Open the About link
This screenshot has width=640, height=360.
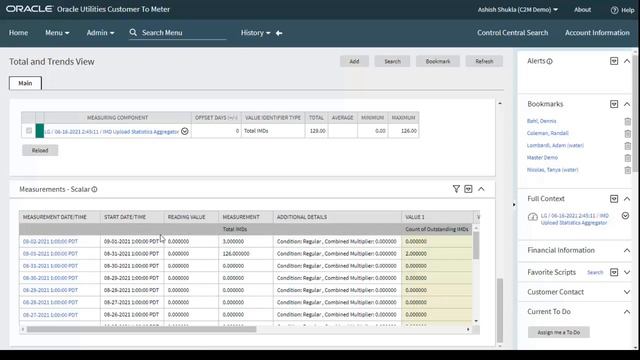point(582,9)
